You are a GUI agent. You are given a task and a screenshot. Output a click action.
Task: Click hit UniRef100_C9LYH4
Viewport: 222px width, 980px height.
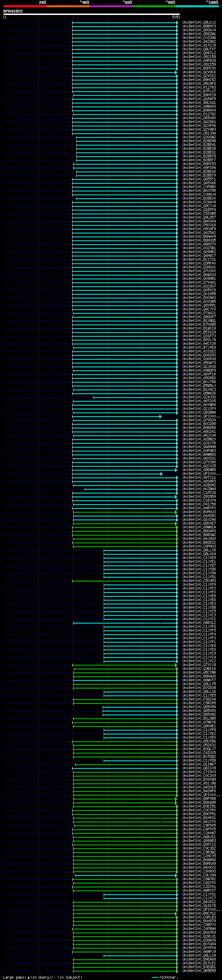coord(199,875)
